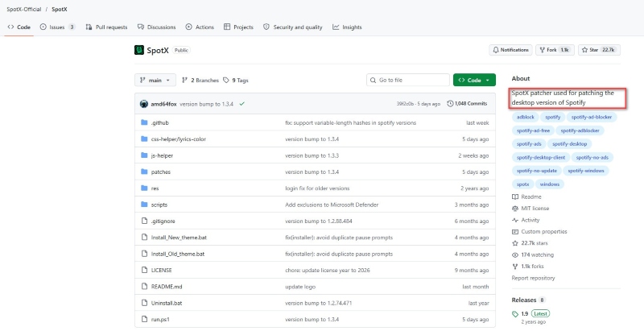
Task: Switch to Pull requests tab
Action: click(x=107, y=27)
